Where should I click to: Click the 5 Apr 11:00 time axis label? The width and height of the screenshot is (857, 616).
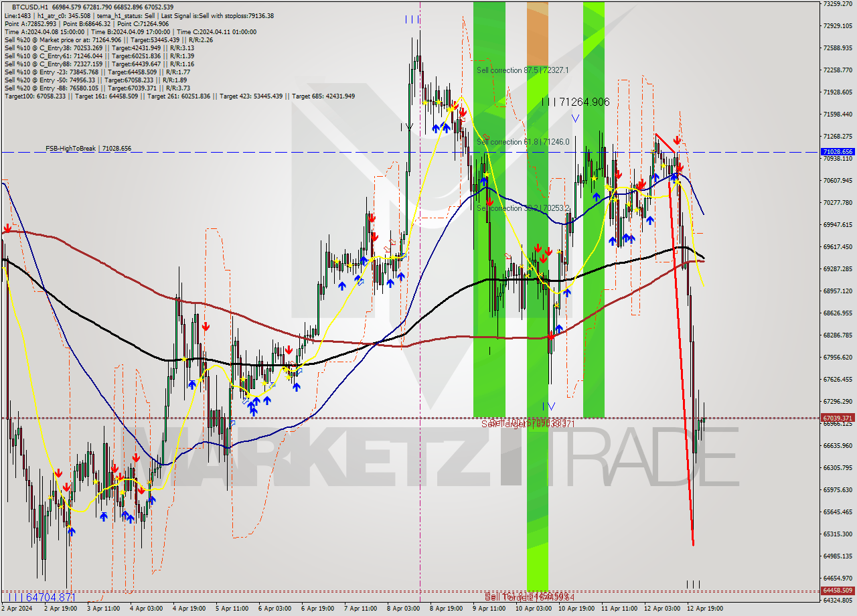(x=232, y=609)
